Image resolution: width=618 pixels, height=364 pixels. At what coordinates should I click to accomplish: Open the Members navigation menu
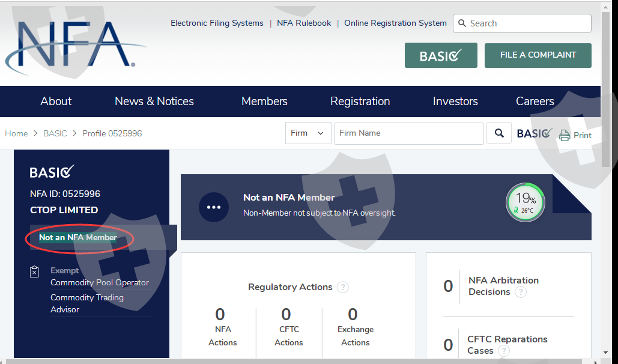pyautogui.click(x=264, y=102)
